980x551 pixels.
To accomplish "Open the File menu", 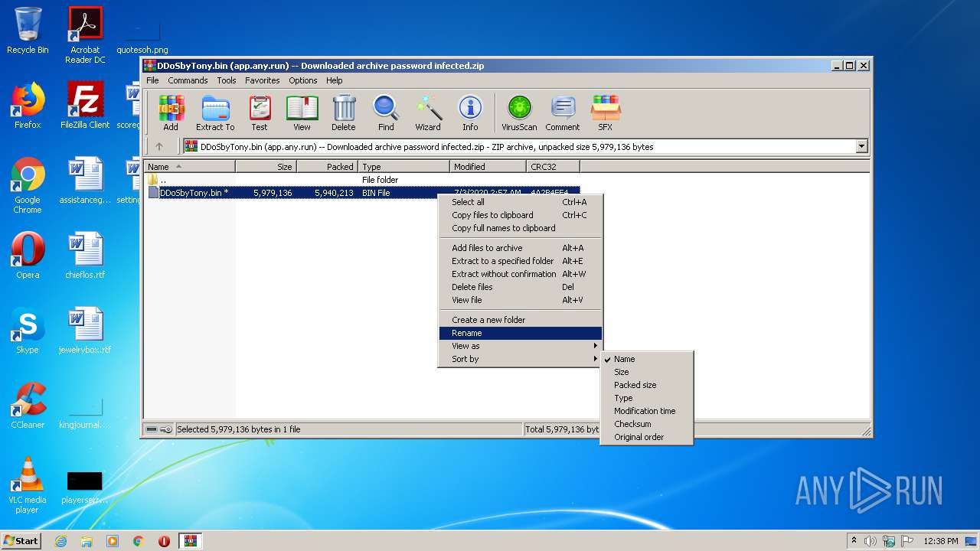I will click(152, 80).
